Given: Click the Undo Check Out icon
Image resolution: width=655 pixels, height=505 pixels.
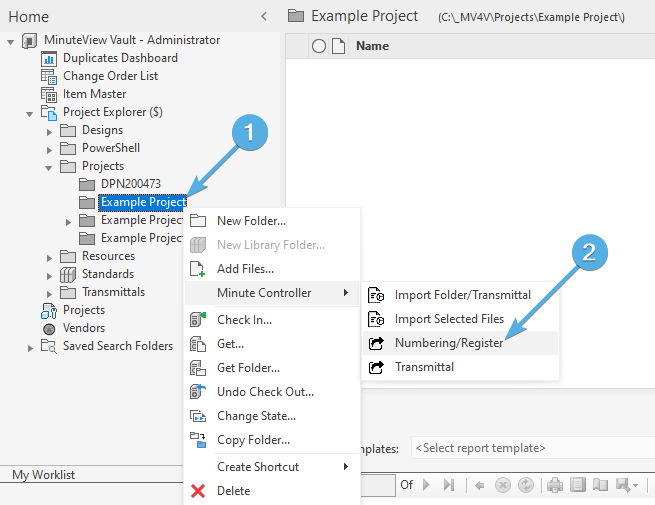Looking at the screenshot, I should [x=198, y=392].
